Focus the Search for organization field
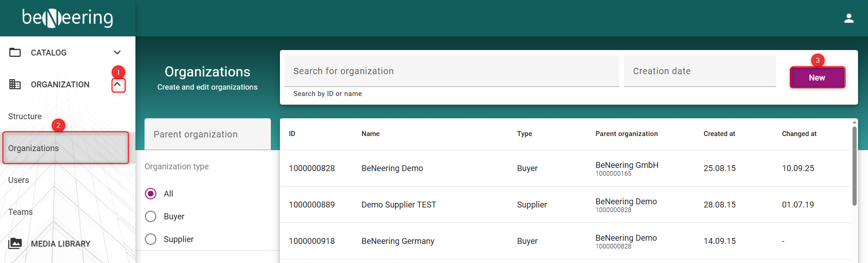 tap(451, 71)
